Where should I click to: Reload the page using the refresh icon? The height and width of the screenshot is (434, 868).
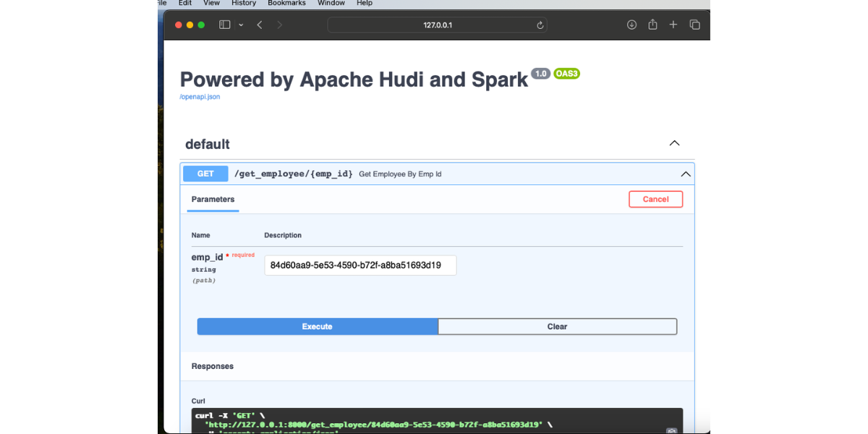click(540, 25)
